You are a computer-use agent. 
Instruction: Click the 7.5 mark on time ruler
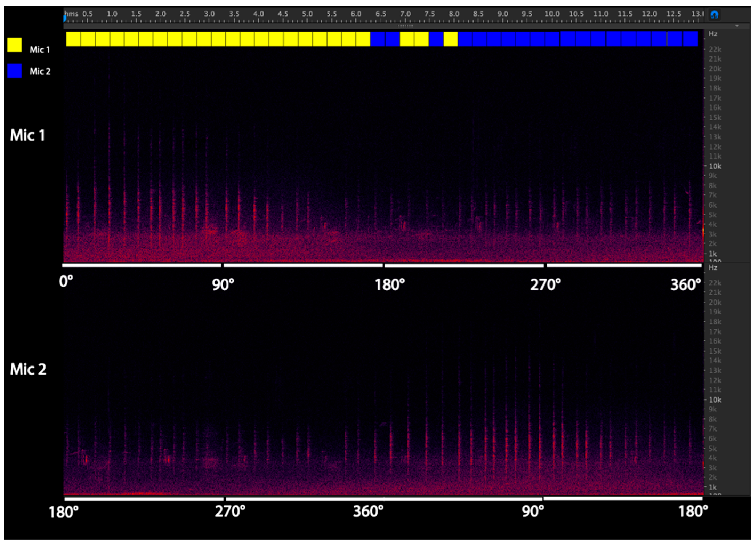430,14
